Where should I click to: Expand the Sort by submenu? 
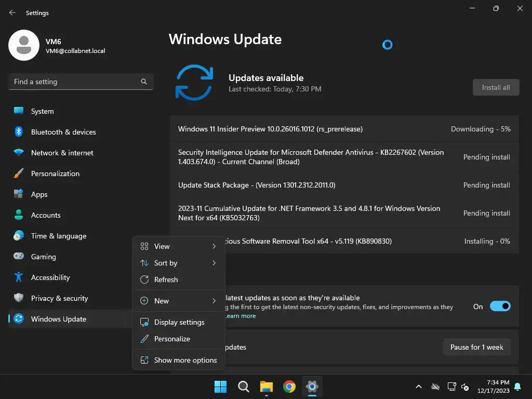tap(179, 263)
